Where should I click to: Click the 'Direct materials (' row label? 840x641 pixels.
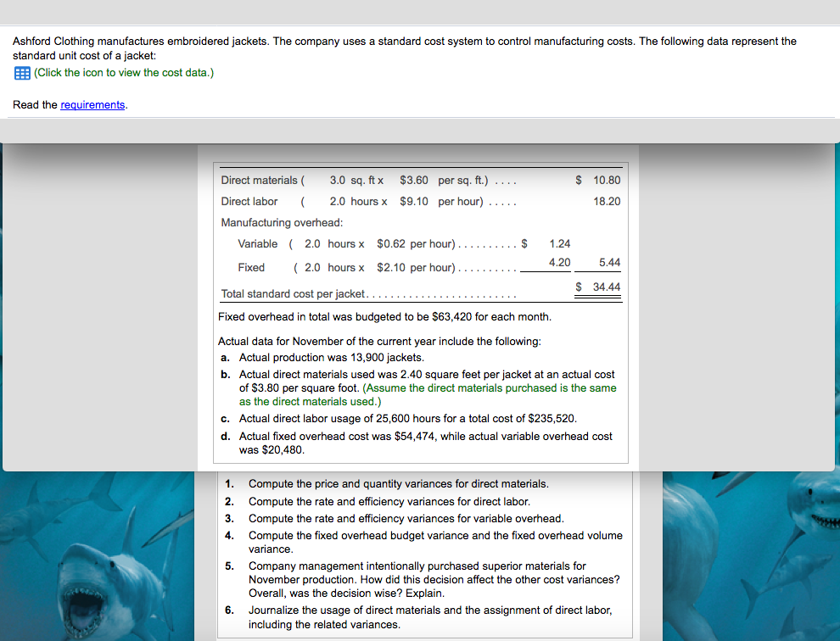point(262,181)
